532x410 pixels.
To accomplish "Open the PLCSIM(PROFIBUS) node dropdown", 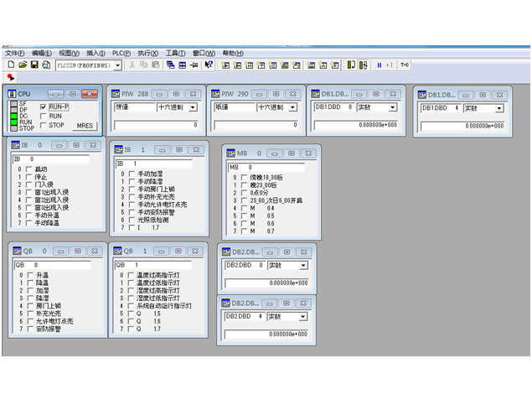I will click(x=118, y=65).
